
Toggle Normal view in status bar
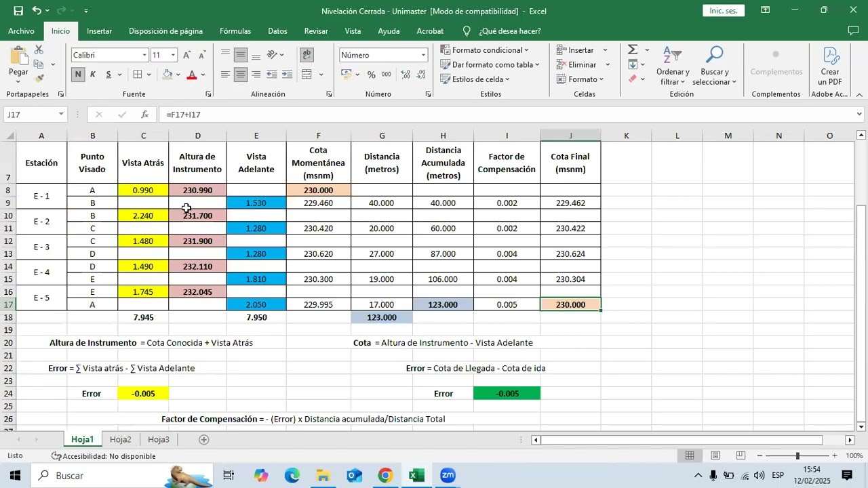[x=690, y=455]
